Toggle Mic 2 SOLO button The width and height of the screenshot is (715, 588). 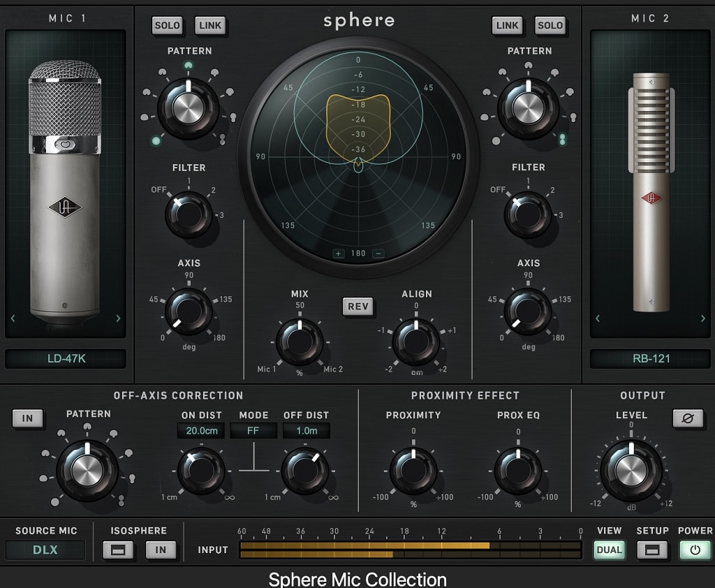tap(550, 26)
